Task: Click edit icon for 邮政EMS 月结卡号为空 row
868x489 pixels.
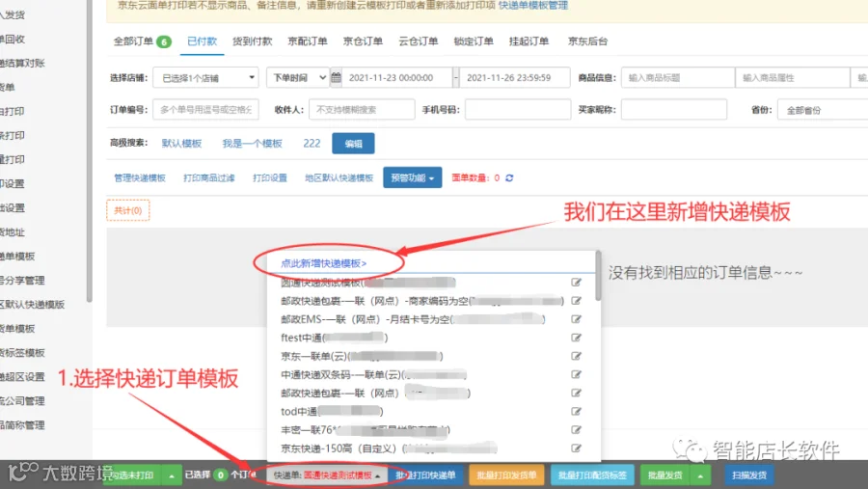Action: (577, 319)
